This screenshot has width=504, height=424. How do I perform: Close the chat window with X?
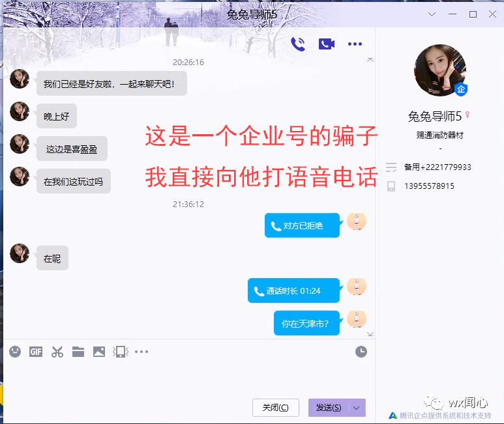pos(492,14)
